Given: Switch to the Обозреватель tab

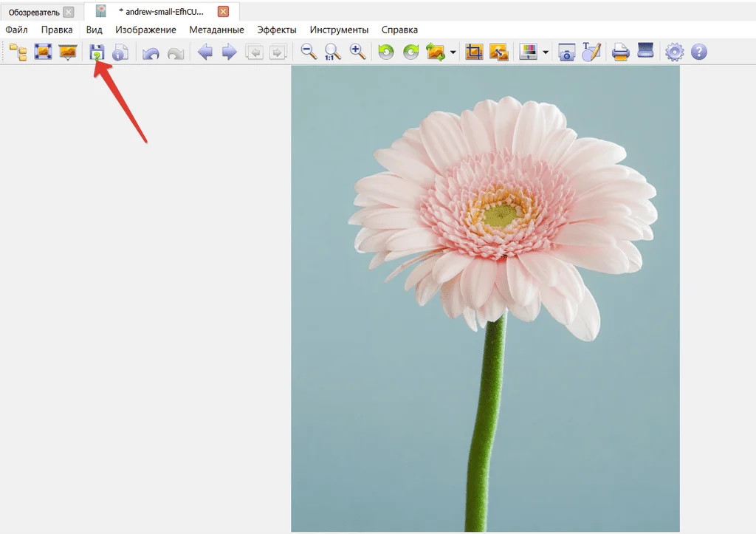Looking at the screenshot, I should coord(34,12).
